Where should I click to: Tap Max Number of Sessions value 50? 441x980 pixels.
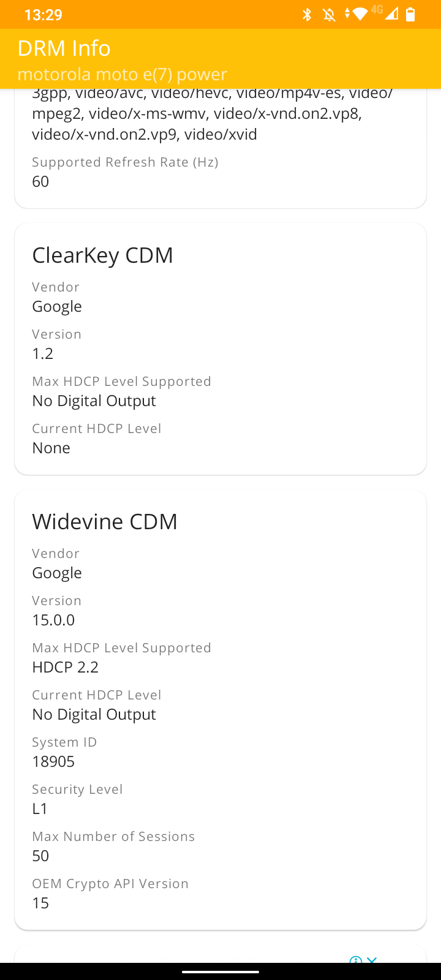tap(40, 856)
